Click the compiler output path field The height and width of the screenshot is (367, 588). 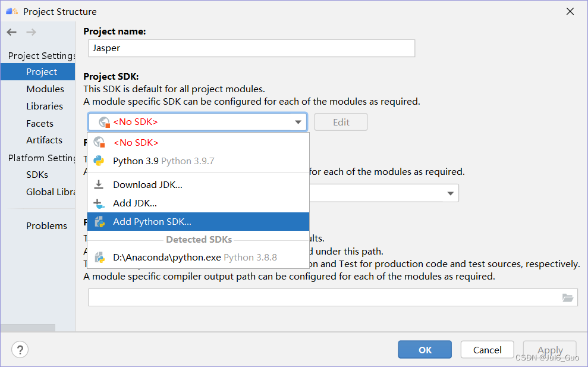pos(333,297)
